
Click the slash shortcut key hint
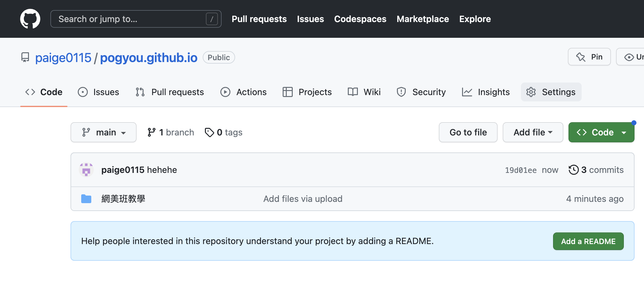tap(212, 19)
